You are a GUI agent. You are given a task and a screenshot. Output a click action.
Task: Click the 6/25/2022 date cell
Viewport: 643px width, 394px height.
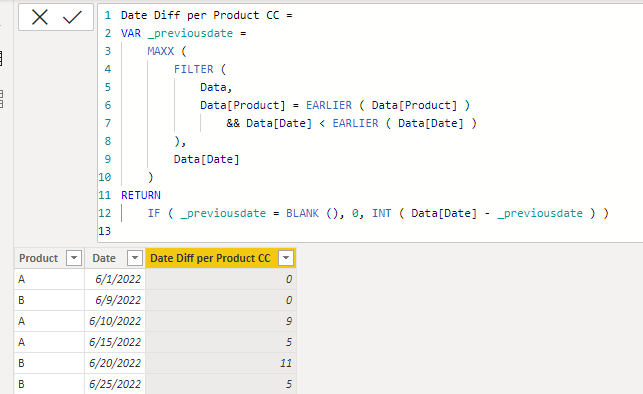(x=115, y=384)
